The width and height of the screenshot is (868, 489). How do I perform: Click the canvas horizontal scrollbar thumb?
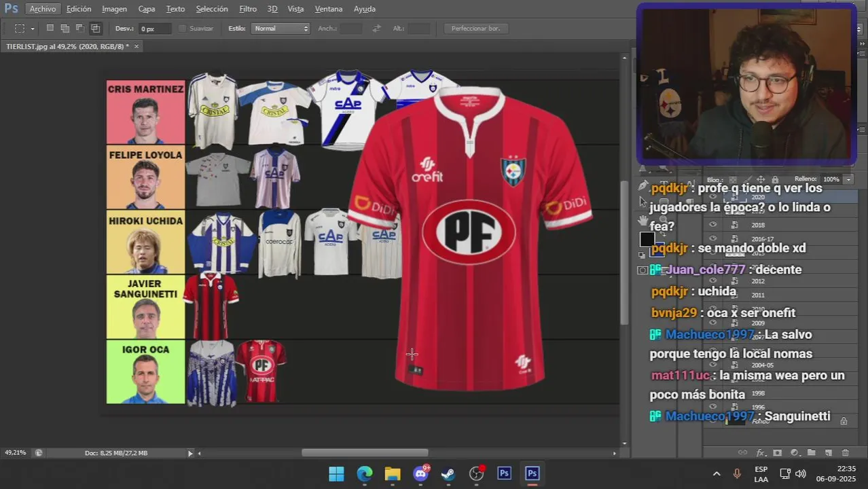click(x=365, y=453)
